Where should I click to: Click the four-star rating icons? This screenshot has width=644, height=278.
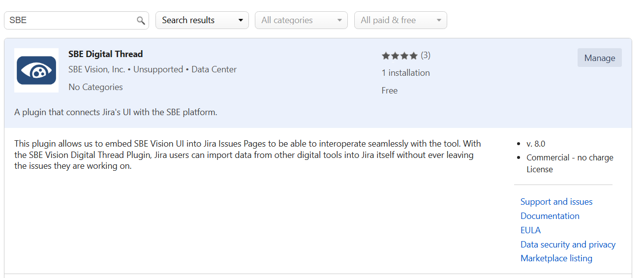[x=399, y=56]
